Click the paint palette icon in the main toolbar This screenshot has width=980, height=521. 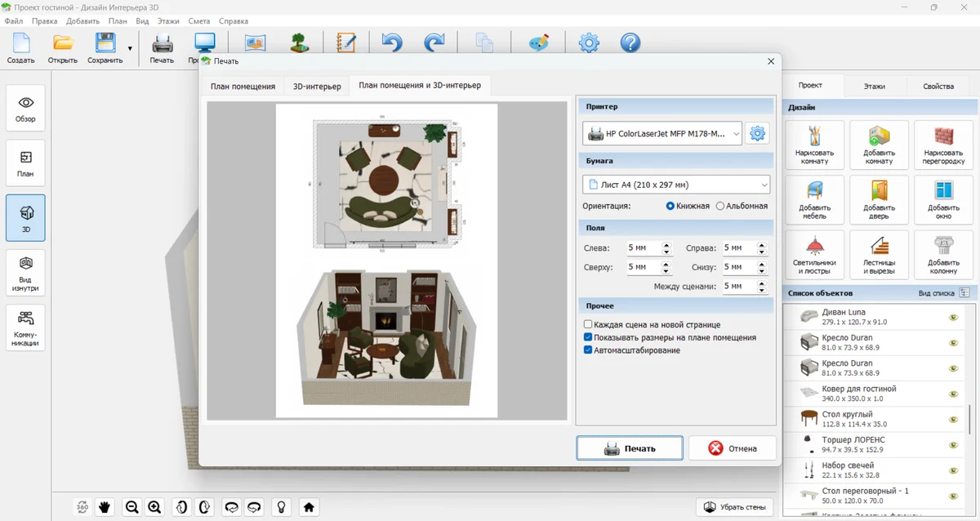coord(539,42)
